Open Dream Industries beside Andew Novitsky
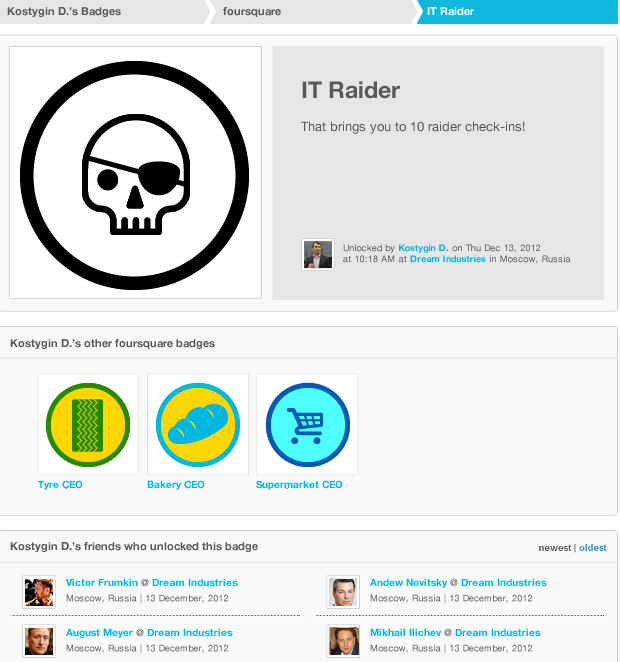The height and width of the screenshot is (662, 620). (x=504, y=583)
